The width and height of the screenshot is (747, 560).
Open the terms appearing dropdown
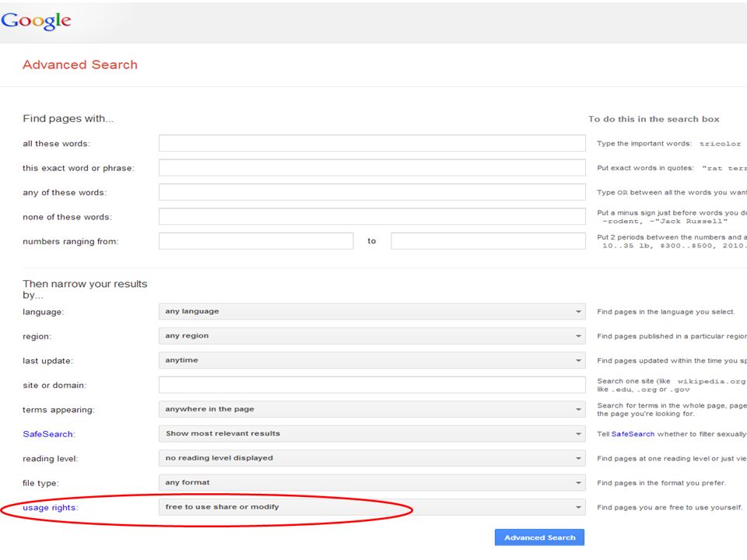click(372, 409)
